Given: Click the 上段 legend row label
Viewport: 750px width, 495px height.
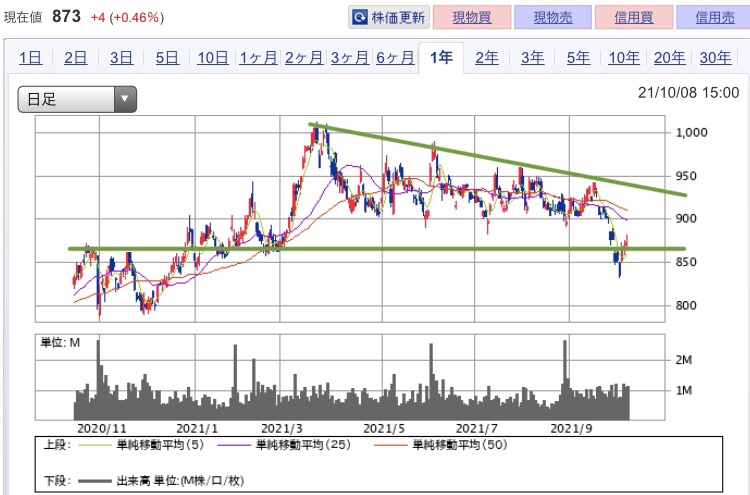Looking at the screenshot, I should [56, 445].
